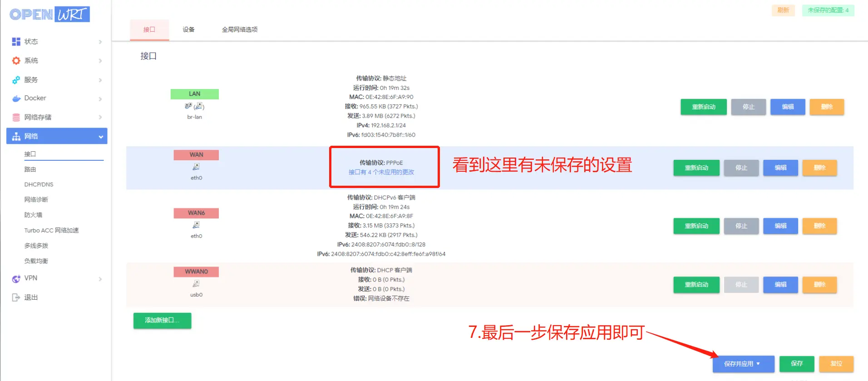868x381 pixels.
Task: Click the VPN icon in sidebar
Action: (16, 279)
